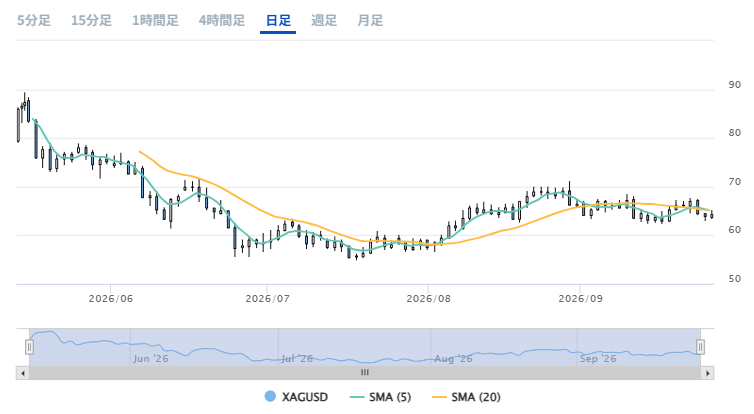
Task: Click the 60 price axis label
Action: (x=735, y=230)
